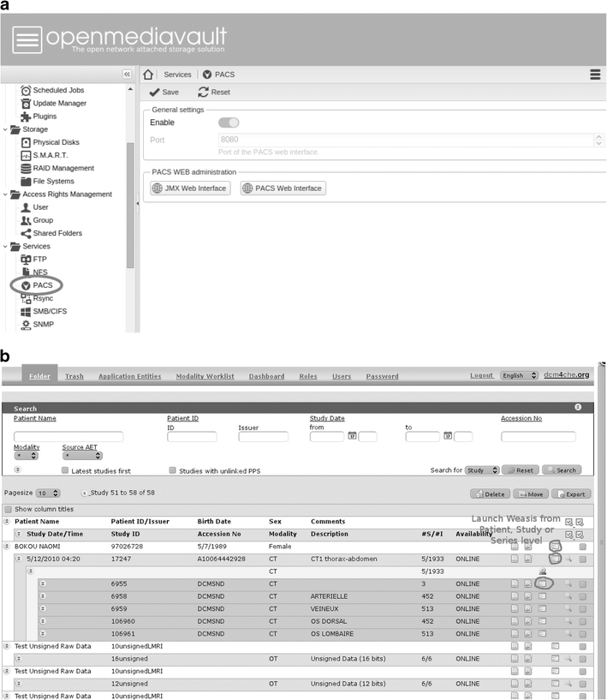Open details icon for VEINEUX series
Image resolution: width=607 pixels, height=700 pixels.
515,608
